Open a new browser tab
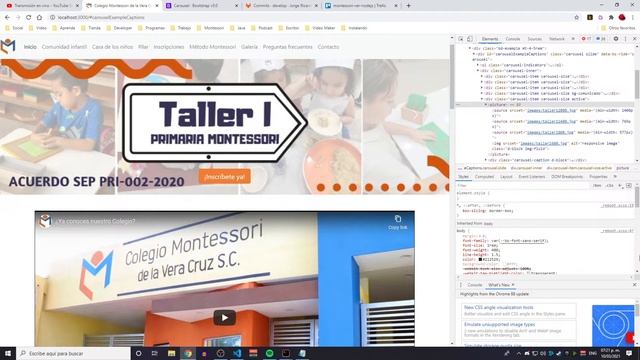This screenshot has width=640, height=360. [x=408, y=6]
